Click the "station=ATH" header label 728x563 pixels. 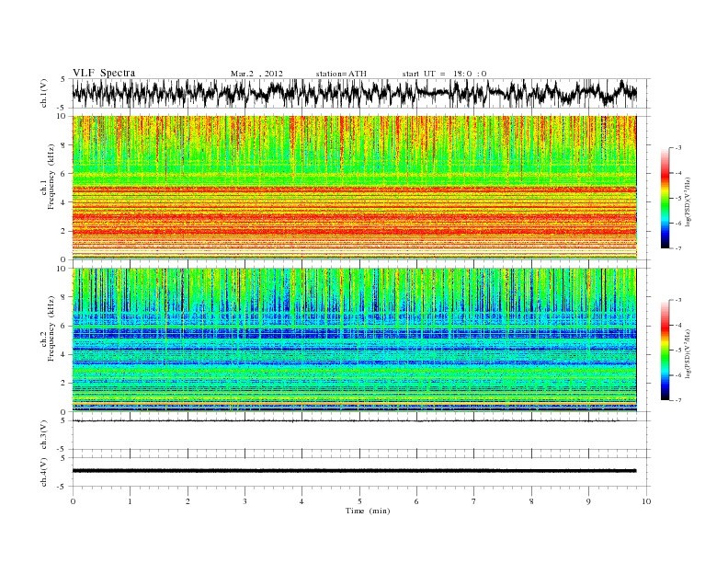click(341, 74)
